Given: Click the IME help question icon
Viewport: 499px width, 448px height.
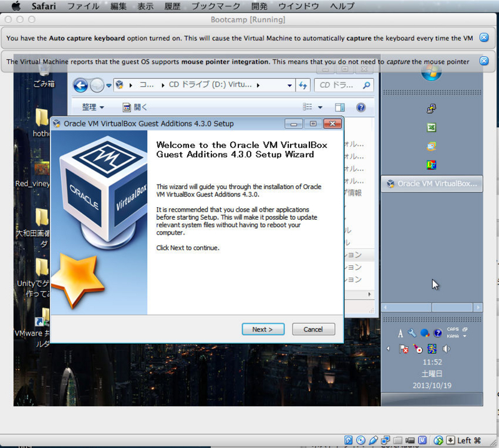Looking at the screenshot, I should pos(438,333).
